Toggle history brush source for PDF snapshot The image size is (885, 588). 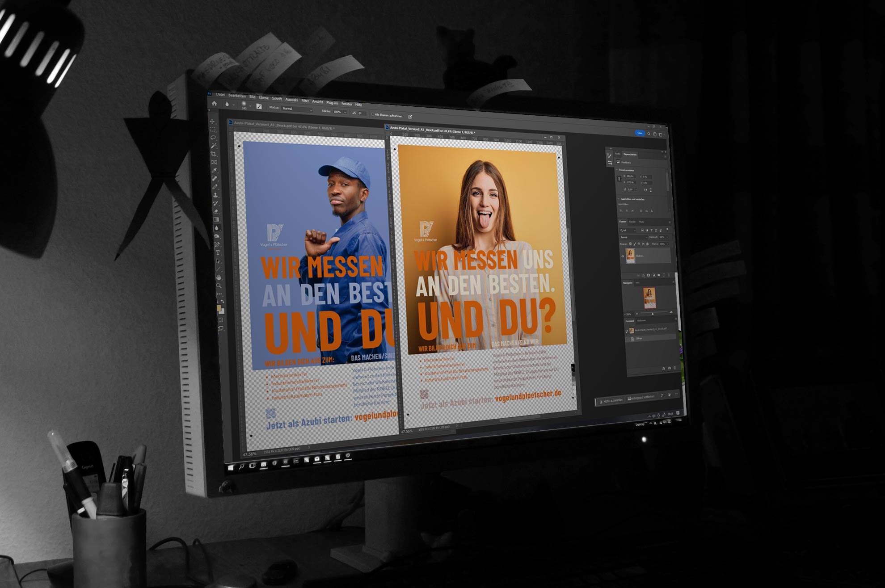(x=627, y=331)
